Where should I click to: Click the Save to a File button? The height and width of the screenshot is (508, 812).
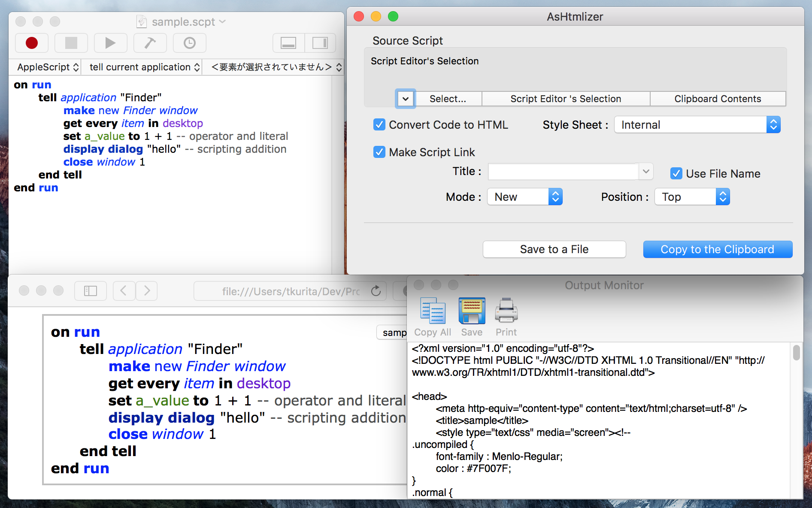(554, 249)
